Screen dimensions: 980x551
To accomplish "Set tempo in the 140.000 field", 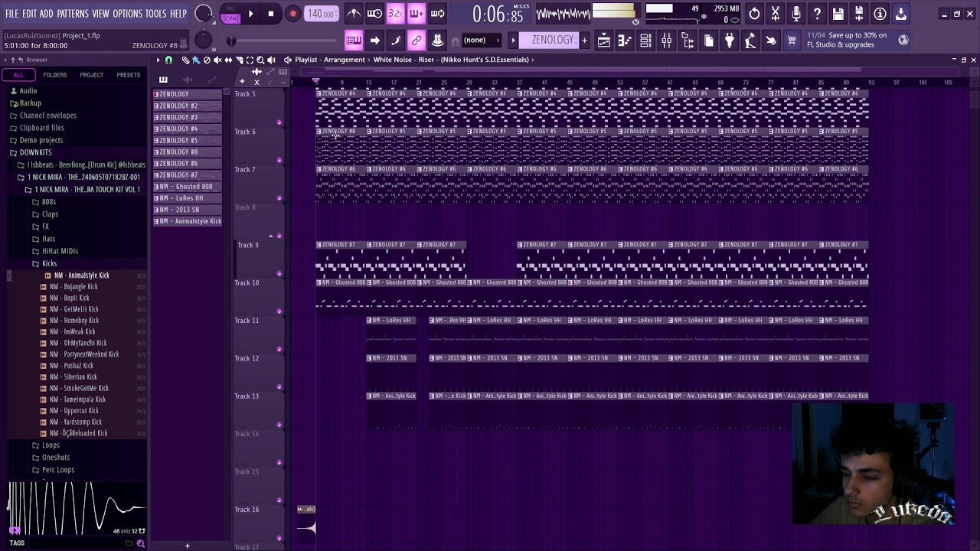I will 321,14.
